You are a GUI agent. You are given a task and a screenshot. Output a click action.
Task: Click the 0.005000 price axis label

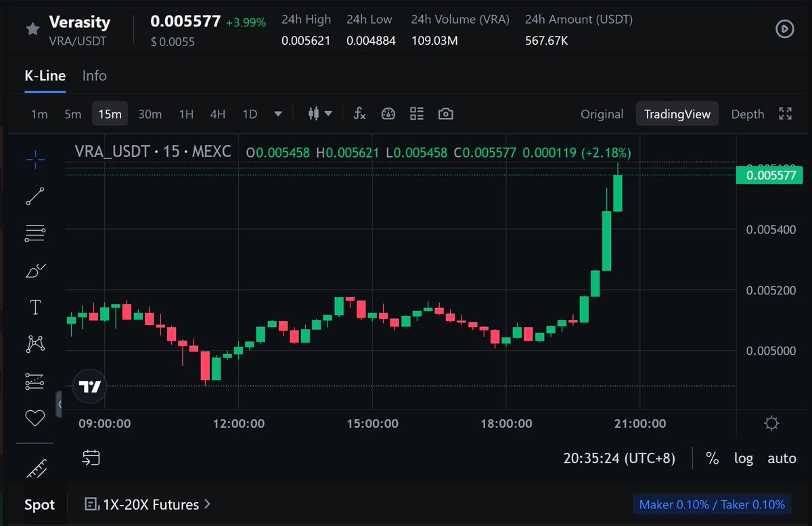pyautogui.click(x=771, y=351)
